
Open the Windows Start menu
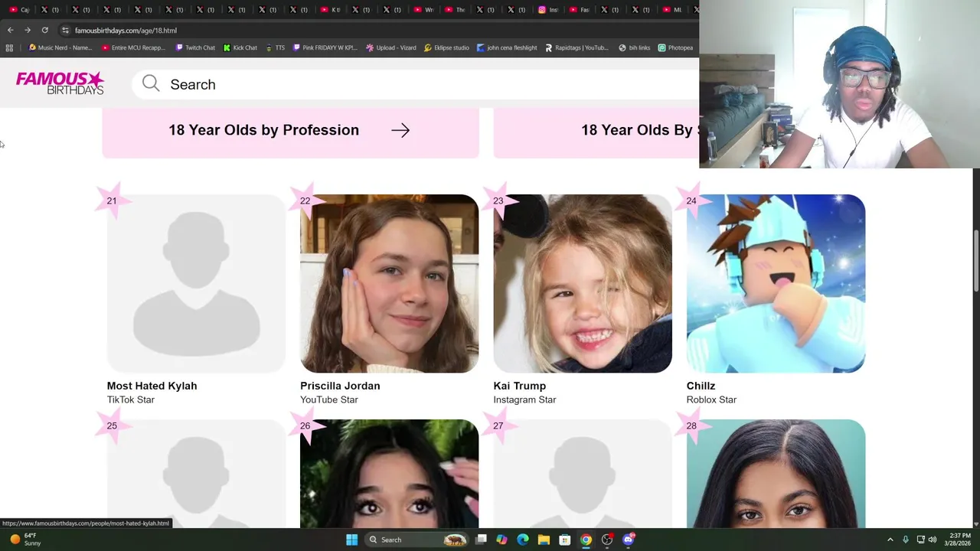[x=351, y=540]
